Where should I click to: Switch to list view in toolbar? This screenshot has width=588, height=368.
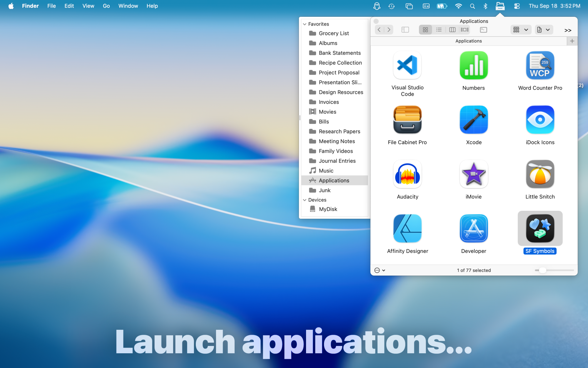coord(439,30)
